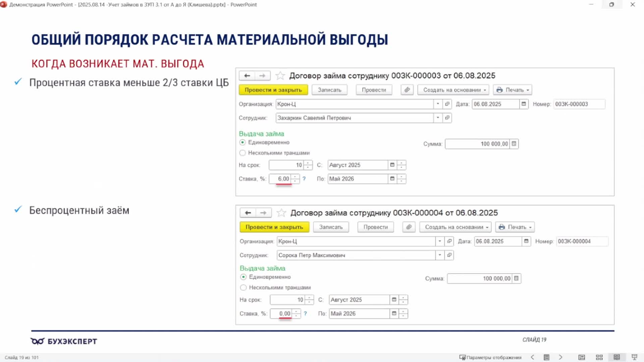The image size is (644, 362).
Task: Star contract 000003 as favorite
Action: tap(280, 76)
